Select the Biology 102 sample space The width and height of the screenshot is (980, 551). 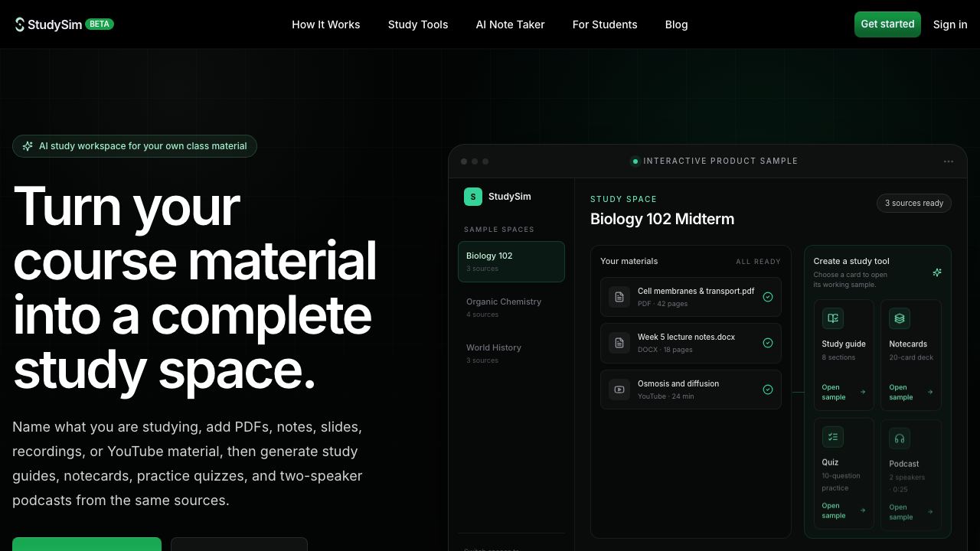(511, 262)
